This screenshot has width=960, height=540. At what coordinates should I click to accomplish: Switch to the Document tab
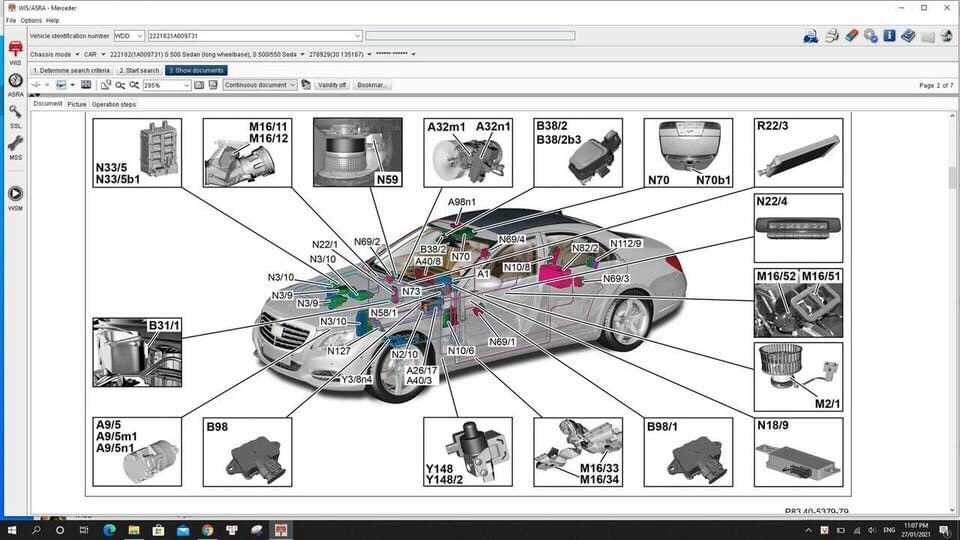(x=48, y=104)
